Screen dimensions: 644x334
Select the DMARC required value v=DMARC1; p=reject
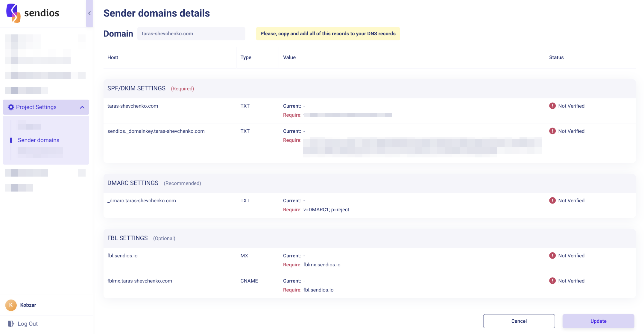326,209
